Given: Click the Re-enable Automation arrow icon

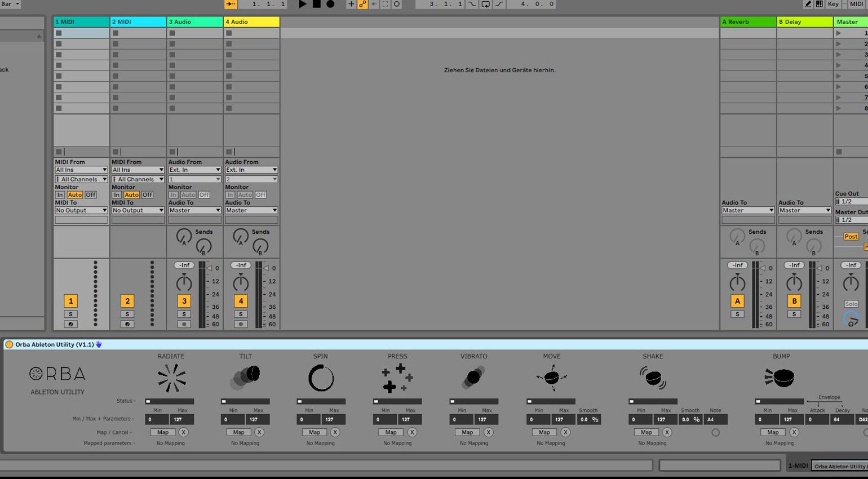Looking at the screenshot, I should (x=374, y=4).
